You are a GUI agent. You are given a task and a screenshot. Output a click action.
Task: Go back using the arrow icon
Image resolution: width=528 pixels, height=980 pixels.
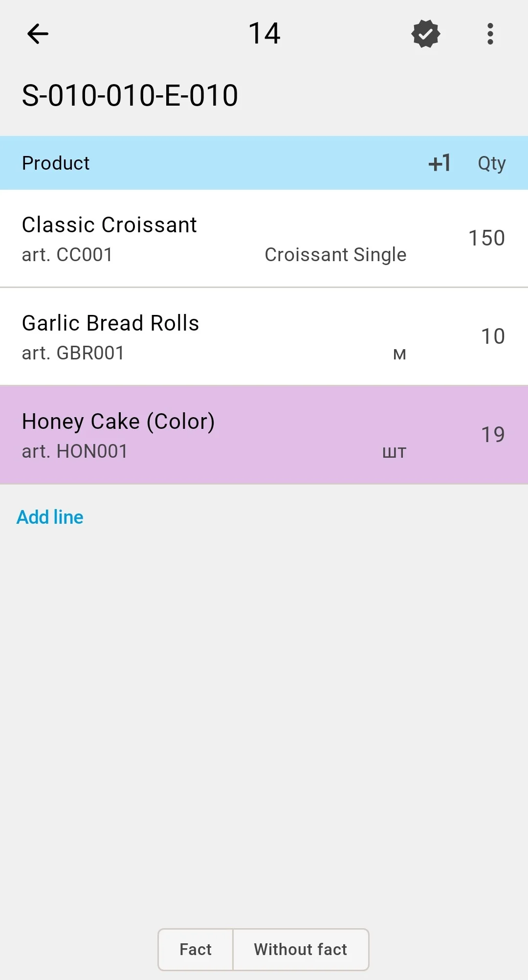click(x=38, y=34)
